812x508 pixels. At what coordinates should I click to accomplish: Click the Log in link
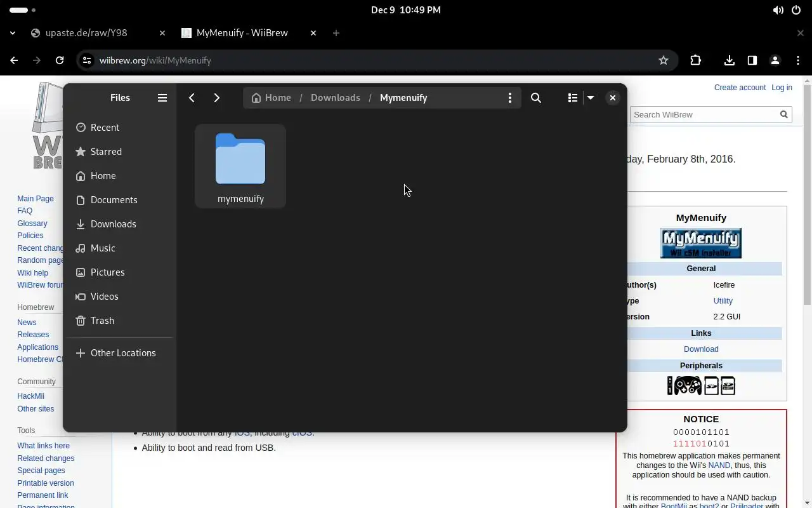tap(782, 88)
